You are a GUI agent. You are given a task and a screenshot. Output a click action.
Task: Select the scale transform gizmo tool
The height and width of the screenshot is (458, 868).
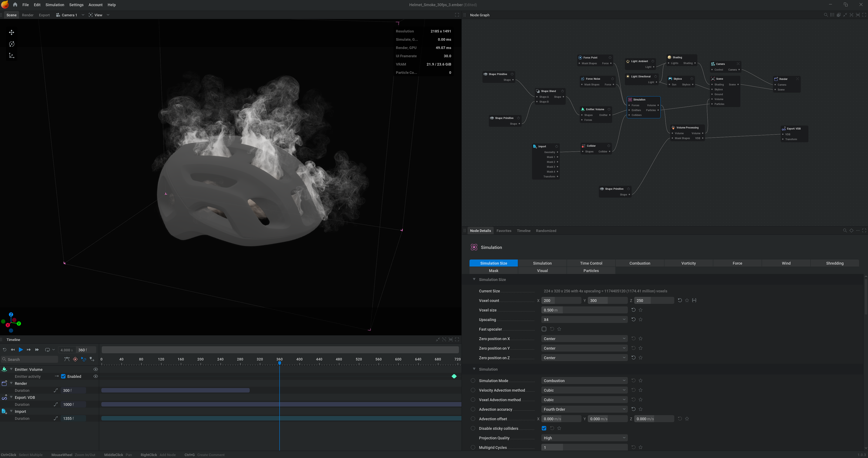coord(12,56)
